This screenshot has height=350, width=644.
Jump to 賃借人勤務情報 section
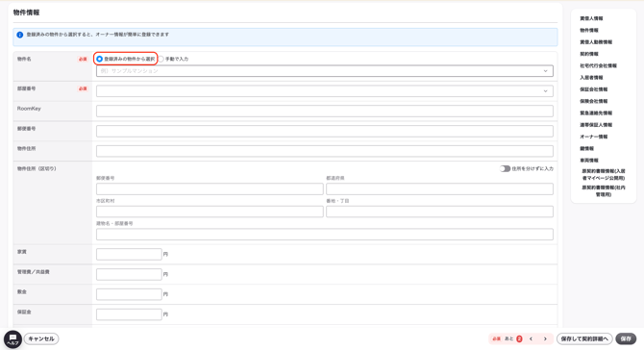coord(596,42)
